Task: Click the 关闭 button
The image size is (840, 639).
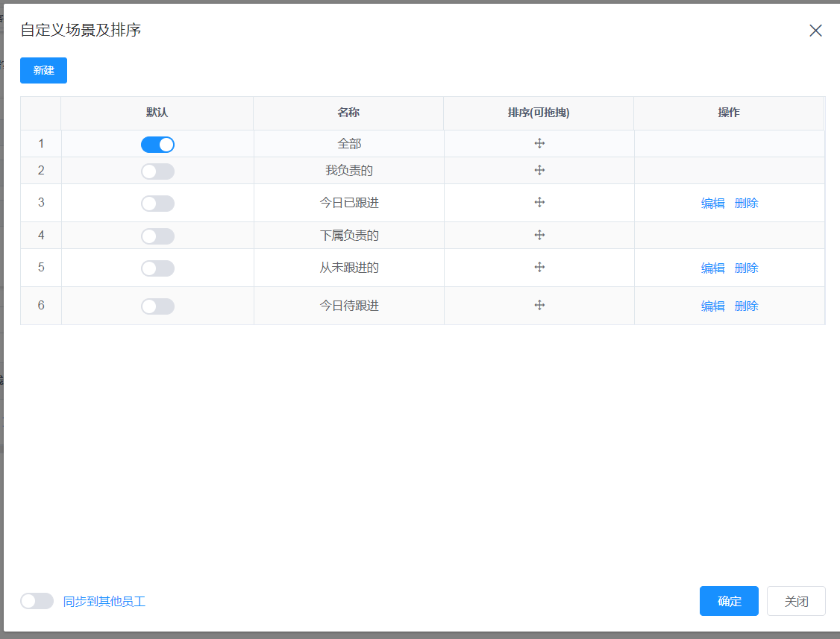Action: coord(796,601)
